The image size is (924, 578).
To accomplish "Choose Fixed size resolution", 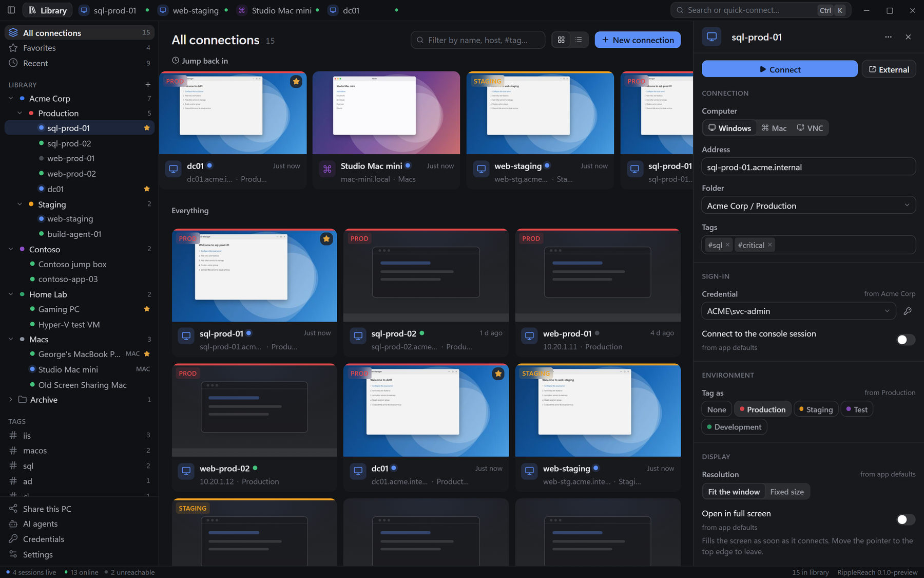I will (x=787, y=492).
